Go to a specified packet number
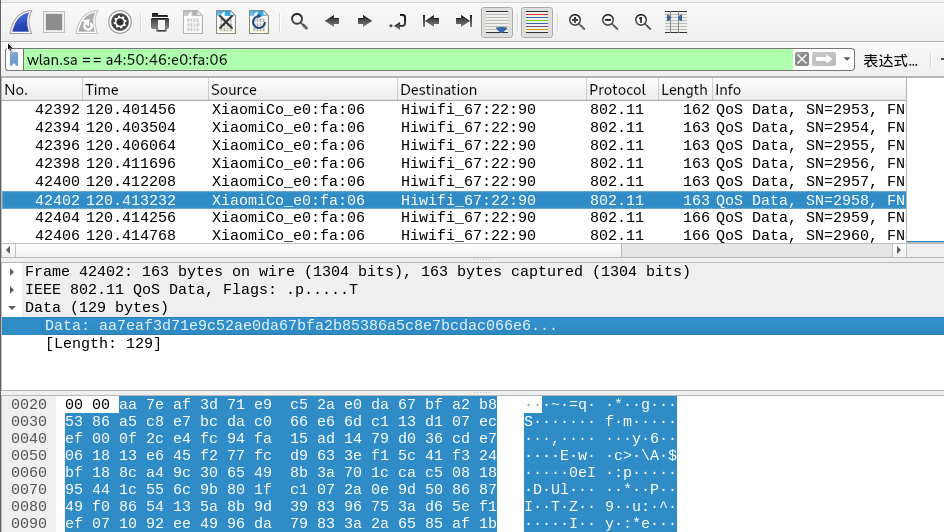Screen dimensions: 944x532 (397, 22)
